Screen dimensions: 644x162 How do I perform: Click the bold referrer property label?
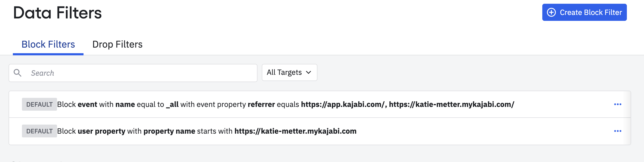click(261, 105)
